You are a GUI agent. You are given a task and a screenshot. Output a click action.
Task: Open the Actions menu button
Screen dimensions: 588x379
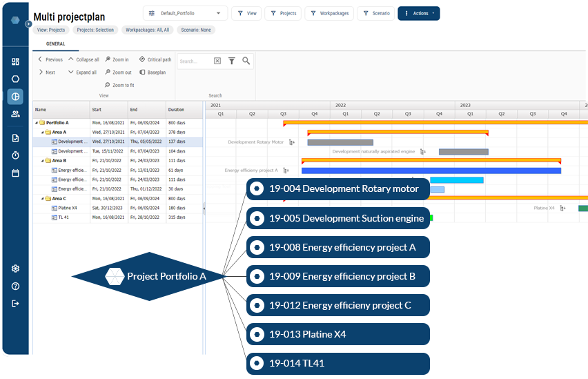(418, 13)
